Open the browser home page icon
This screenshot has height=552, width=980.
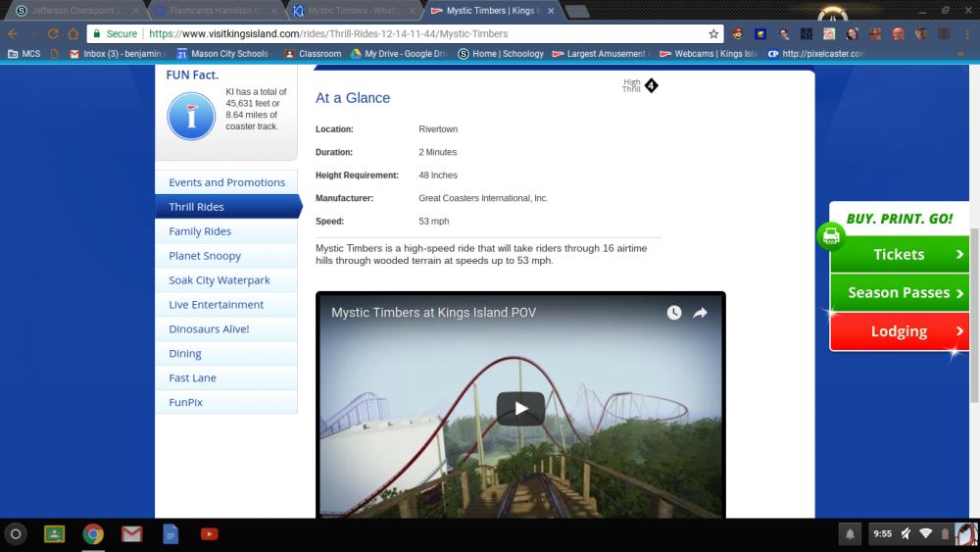[73, 33]
